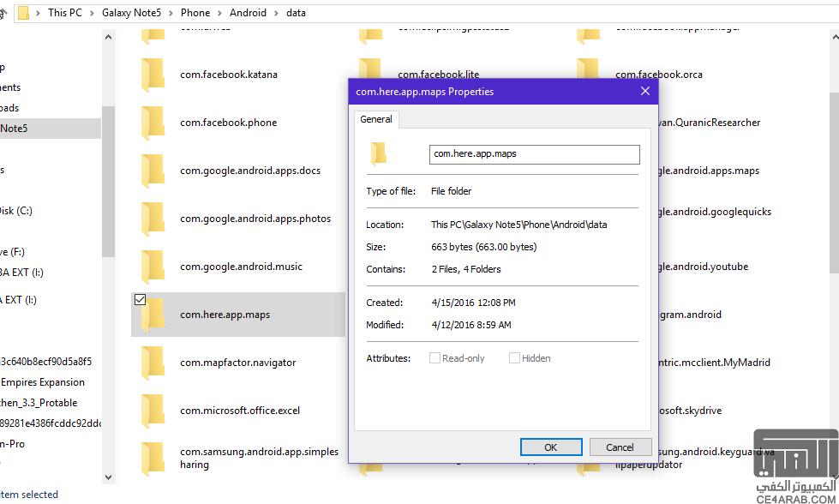This screenshot has height=504, width=839.
Task: Click the com.google.android.music folder icon
Action: point(153,267)
